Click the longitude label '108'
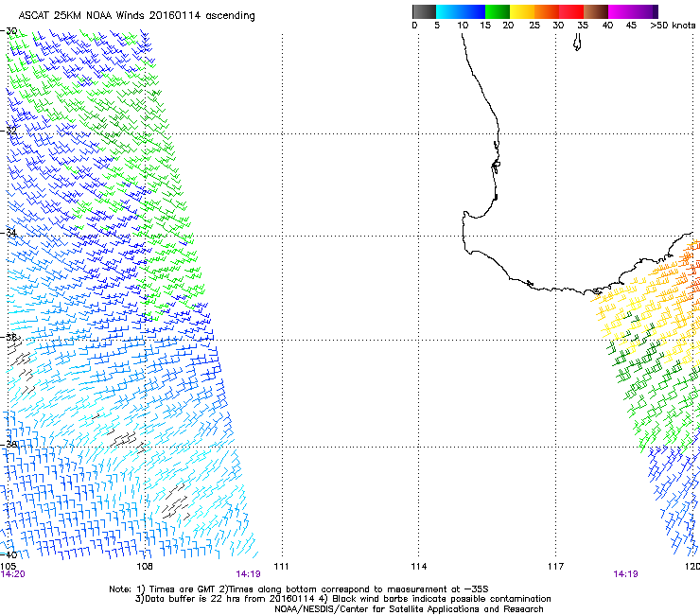Viewport: 700px width, 615px height. (145, 567)
